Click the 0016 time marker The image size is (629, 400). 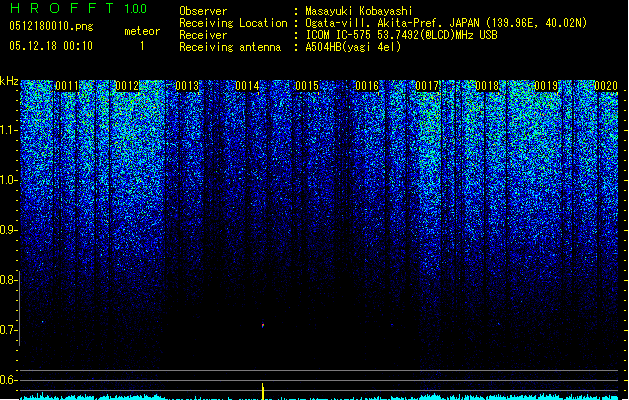[367, 86]
